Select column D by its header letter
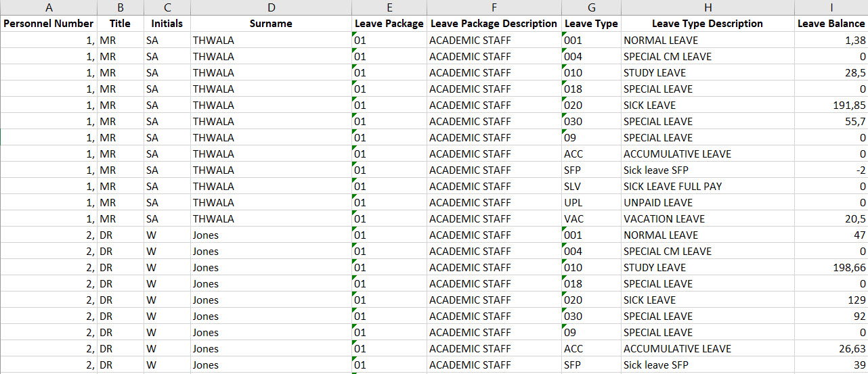The height and width of the screenshot is (374, 868). tap(271, 7)
